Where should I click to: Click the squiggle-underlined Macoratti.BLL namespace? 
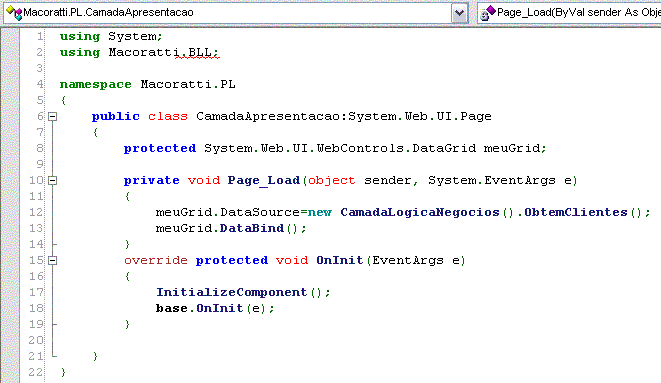click(x=164, y=52)
